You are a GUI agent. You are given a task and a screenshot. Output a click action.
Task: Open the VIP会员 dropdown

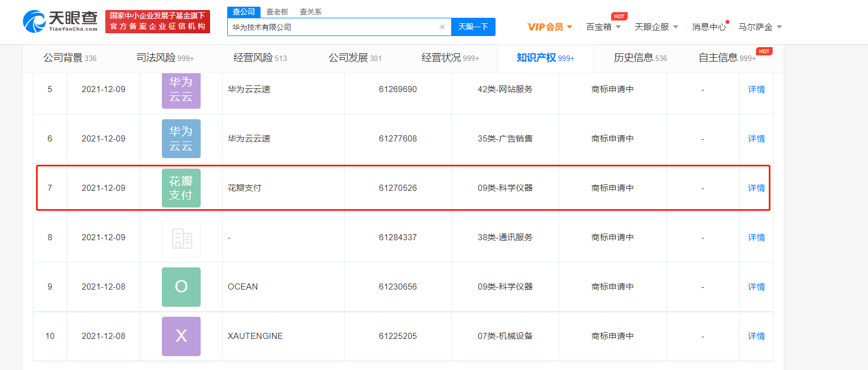[x=549, y=27]
